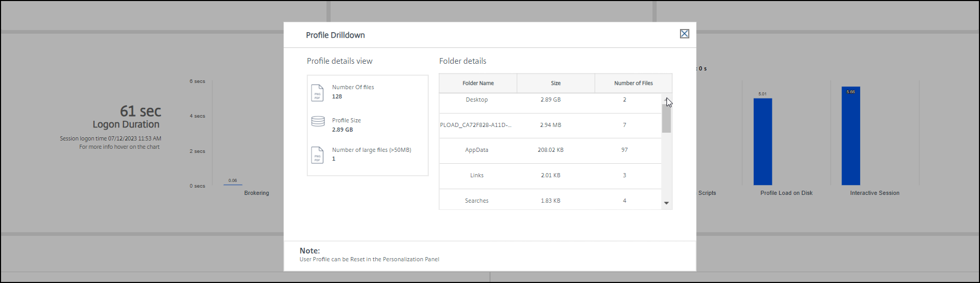
Task: Sort by Number of Files column header
Action: (633, 83)
